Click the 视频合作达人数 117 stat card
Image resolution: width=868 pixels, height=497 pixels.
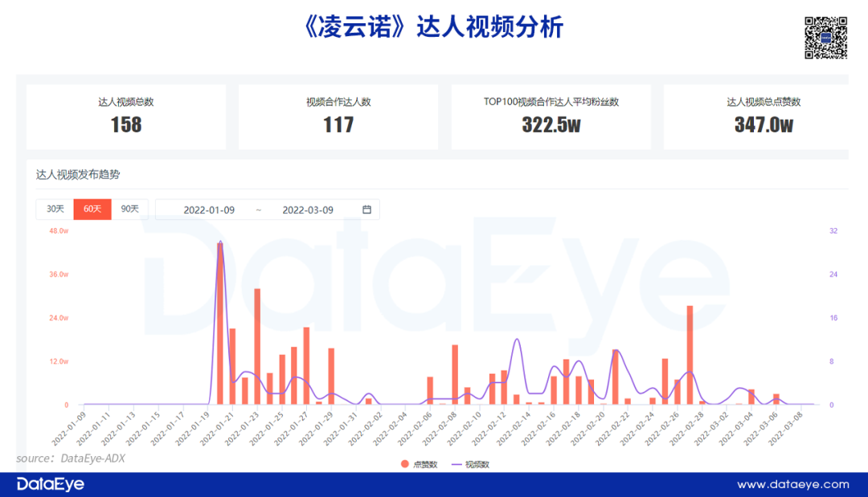[x=338, y=116]
